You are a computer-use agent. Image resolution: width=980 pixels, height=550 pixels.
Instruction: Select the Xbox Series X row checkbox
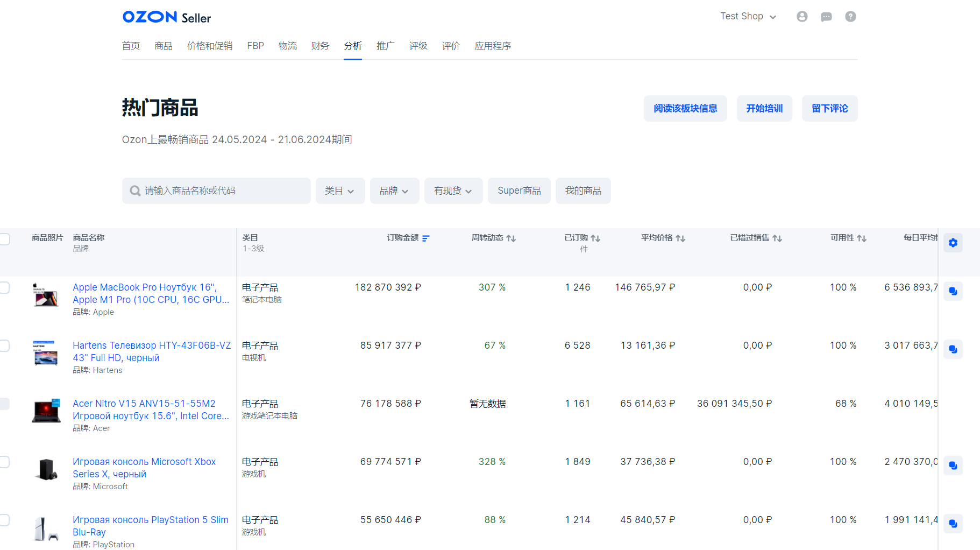tap(4, 462)
